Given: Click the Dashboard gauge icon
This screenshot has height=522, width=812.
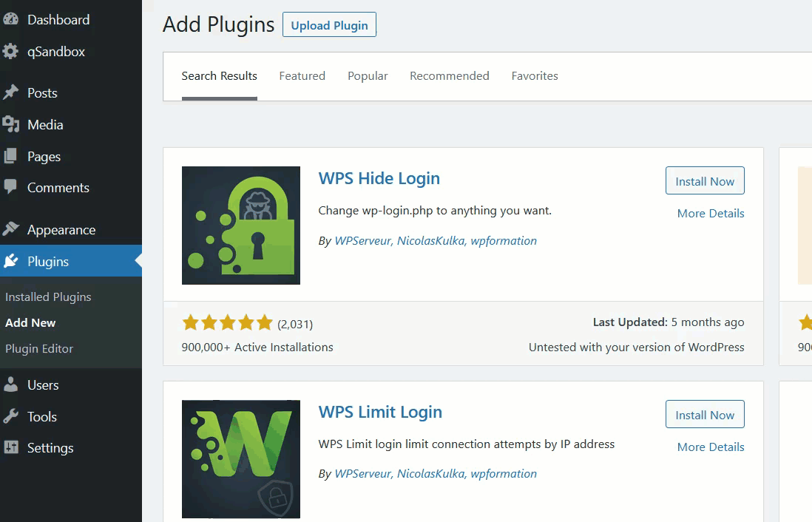Looking at the screenshot, I should (x=10, y=20).
